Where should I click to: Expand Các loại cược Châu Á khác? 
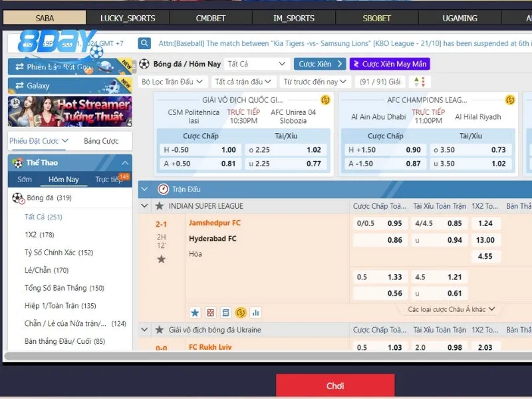point(452,309)
